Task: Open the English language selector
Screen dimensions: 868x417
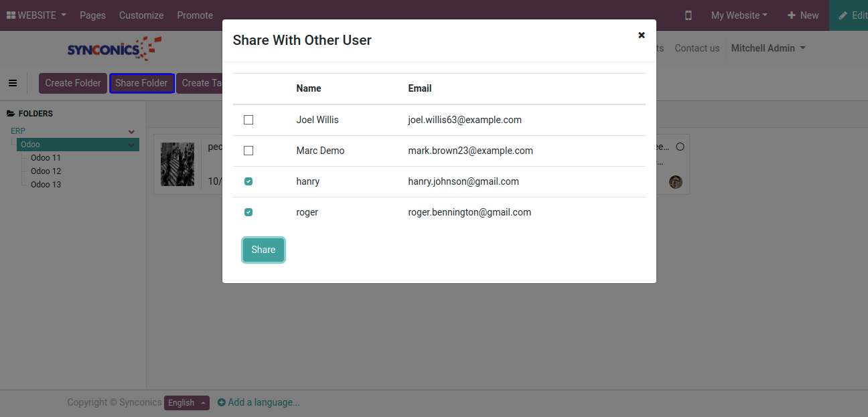Action: 186,403
